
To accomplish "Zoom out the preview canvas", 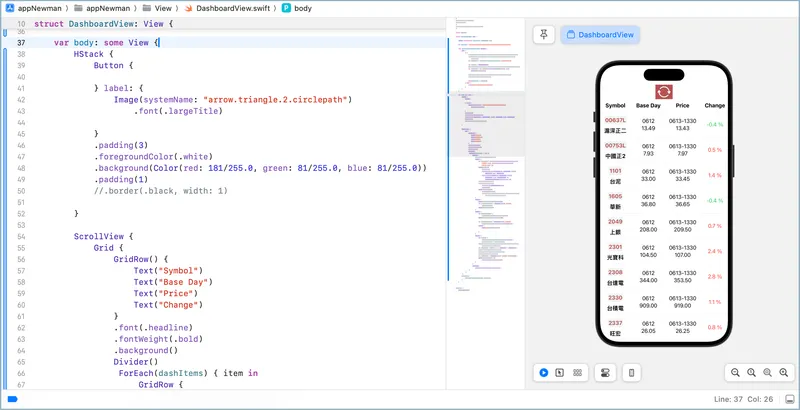I will tap(735, 373).
